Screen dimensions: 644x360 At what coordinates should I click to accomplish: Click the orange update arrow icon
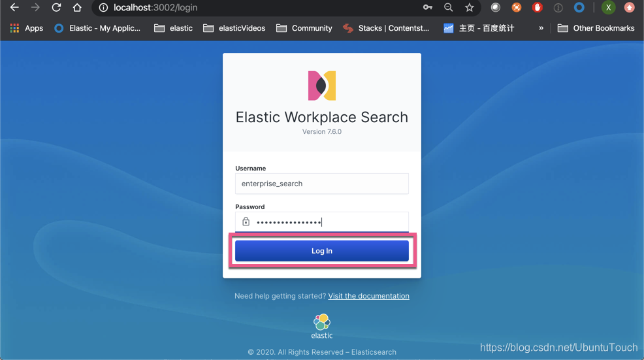point(629,7)
